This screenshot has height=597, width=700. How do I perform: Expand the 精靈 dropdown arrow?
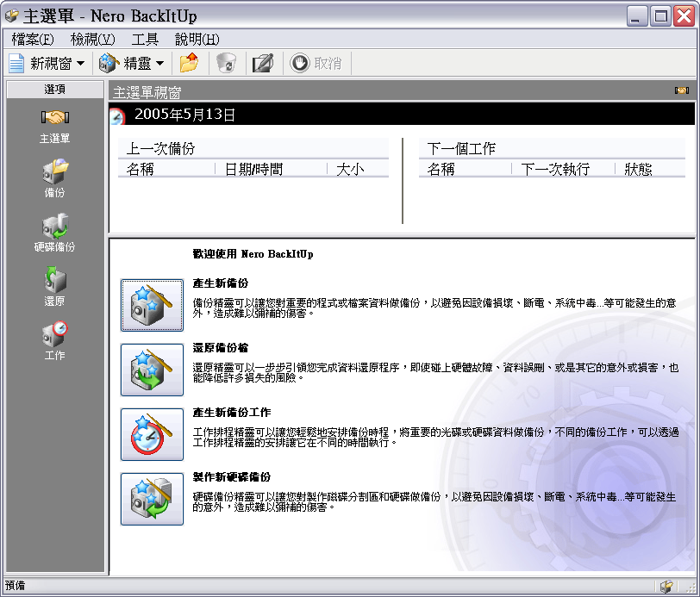coord(159,64)
